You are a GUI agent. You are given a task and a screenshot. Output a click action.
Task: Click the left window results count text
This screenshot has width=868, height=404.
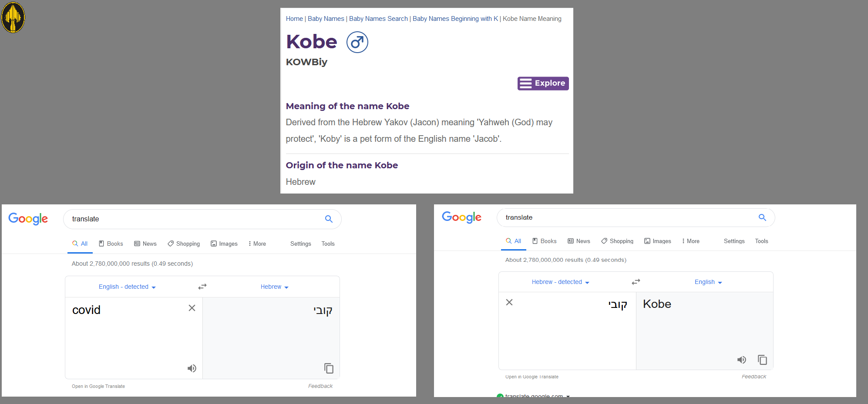click(132, 264)
